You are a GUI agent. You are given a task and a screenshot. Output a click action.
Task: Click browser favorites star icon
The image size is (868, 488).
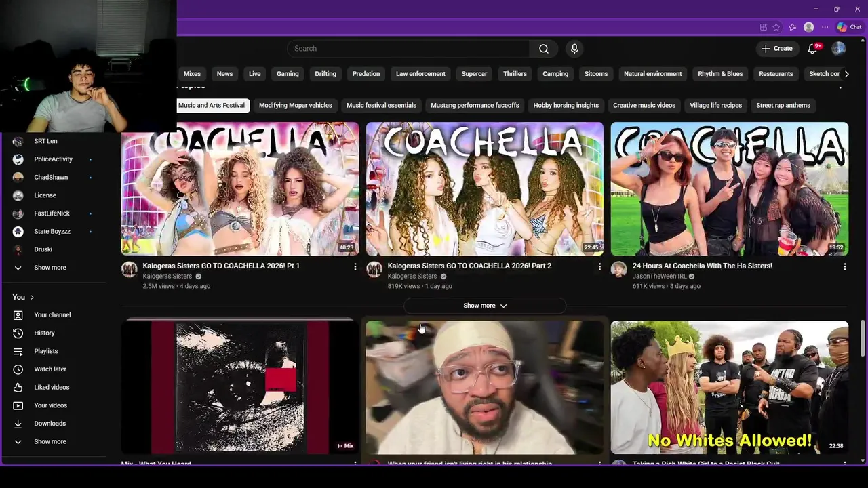(x=776, y=27)
